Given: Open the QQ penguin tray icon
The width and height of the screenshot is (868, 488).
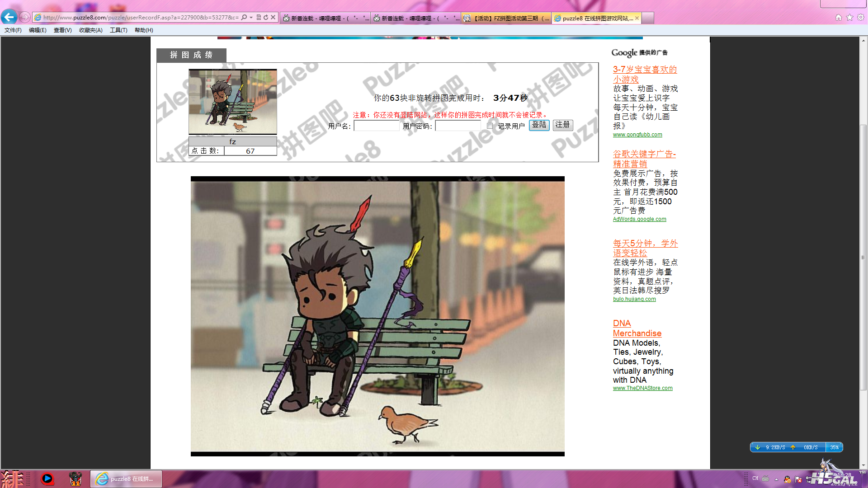Looking at the screenshot, I should coord(788,479).
